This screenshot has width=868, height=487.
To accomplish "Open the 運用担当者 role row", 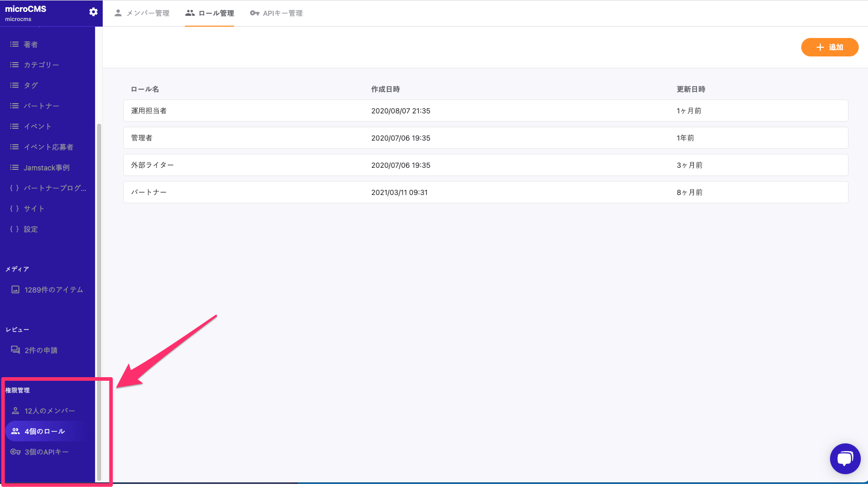I will click(485, 111).
